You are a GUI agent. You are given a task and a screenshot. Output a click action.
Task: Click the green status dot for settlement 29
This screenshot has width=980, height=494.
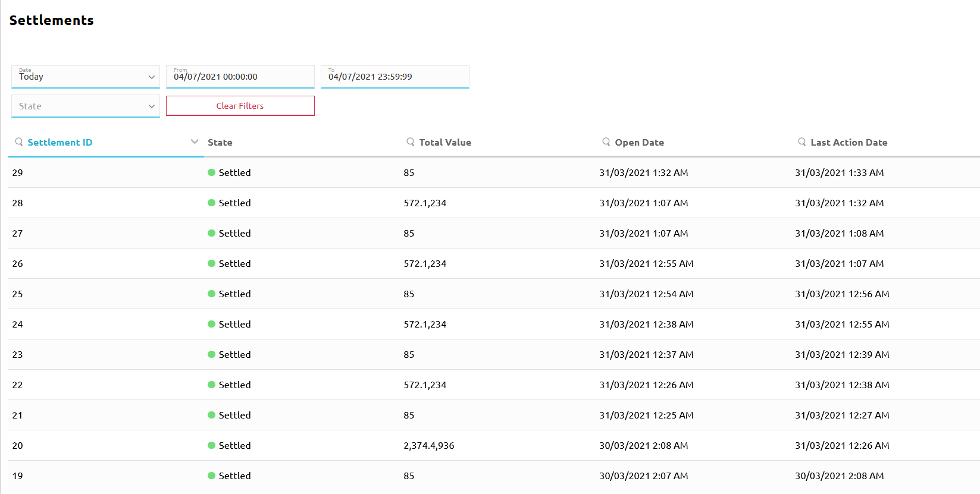tap(211, 173)
